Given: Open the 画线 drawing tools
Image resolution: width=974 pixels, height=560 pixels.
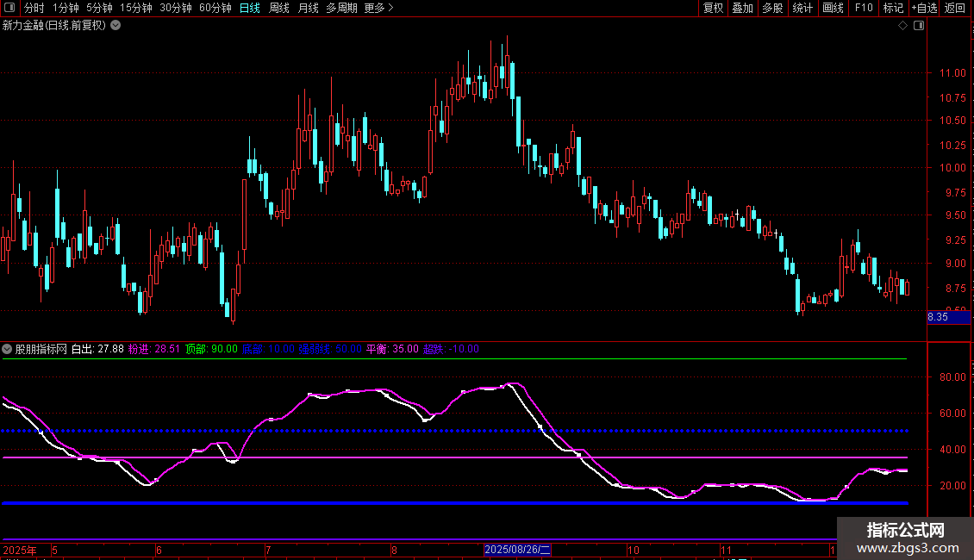Looking at the screenshot, I should click(x=833, y=9).
